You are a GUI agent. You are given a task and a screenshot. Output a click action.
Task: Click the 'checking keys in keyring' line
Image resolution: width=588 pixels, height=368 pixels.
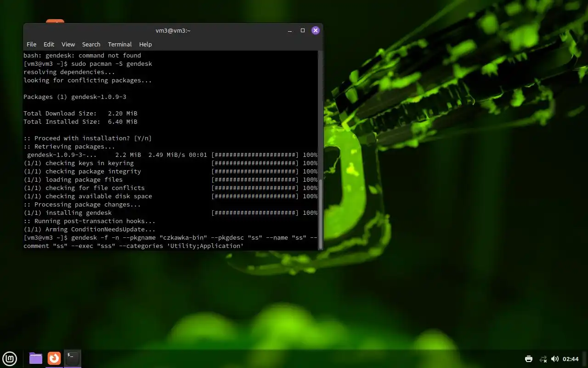click(170, 163)
